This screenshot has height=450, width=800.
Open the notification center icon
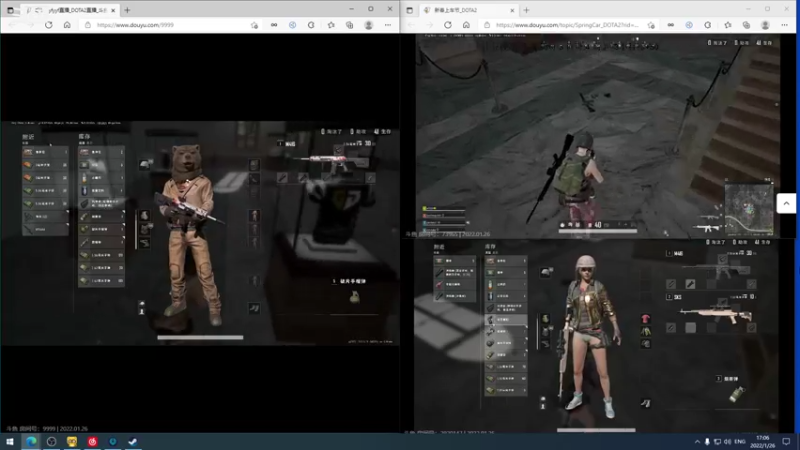click(786, 441)
